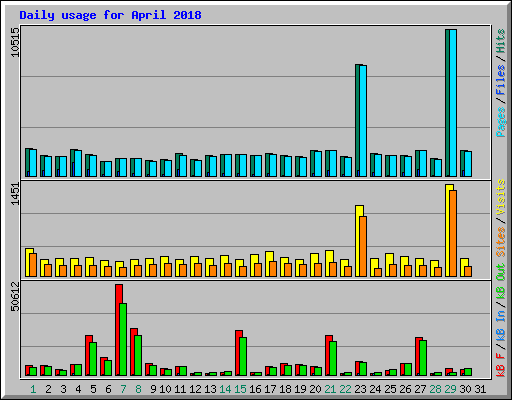Select day 26 on the x-axis

tap(405, 389)
